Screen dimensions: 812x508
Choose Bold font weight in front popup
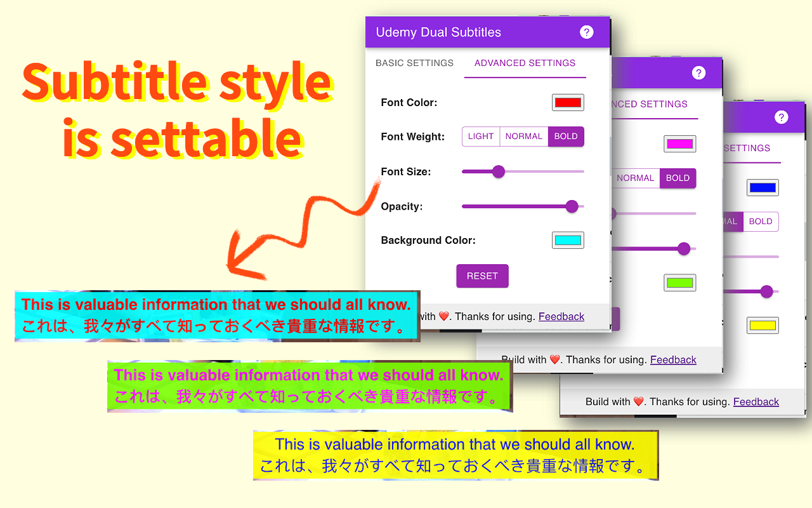coord(566,137)
